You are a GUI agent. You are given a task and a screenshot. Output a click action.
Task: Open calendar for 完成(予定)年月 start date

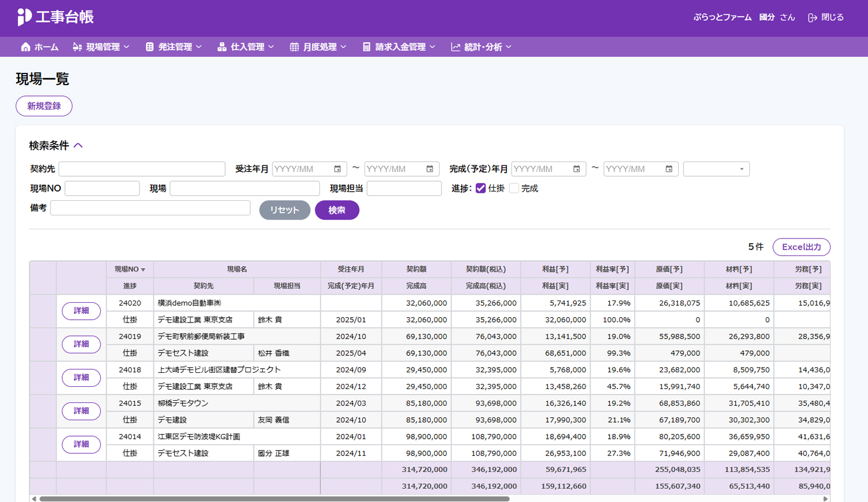[x=576, y=169]
